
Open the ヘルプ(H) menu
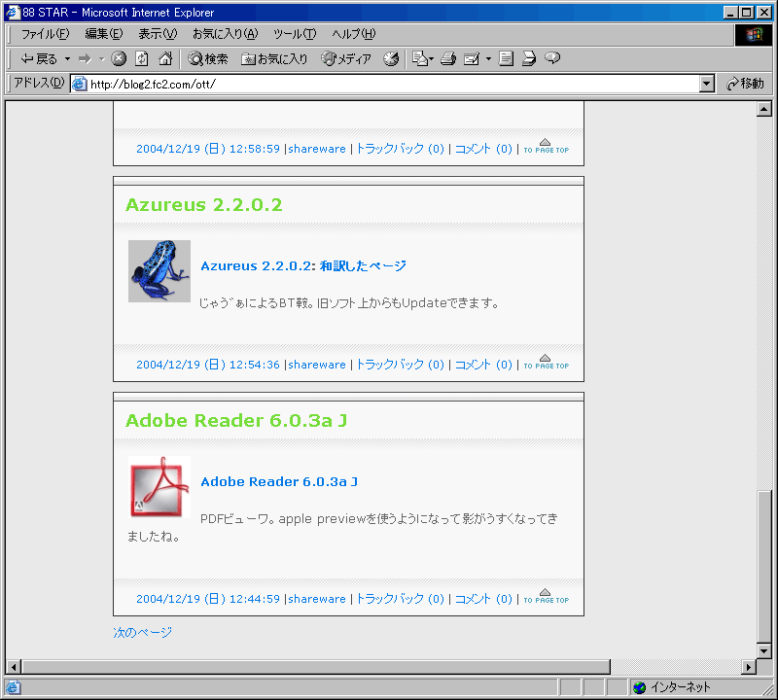[x=354, y=34]
